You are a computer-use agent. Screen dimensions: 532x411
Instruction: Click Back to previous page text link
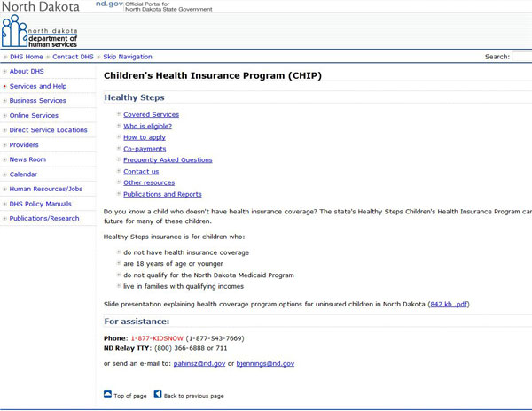pyautogui.click(x=193, y=396)
